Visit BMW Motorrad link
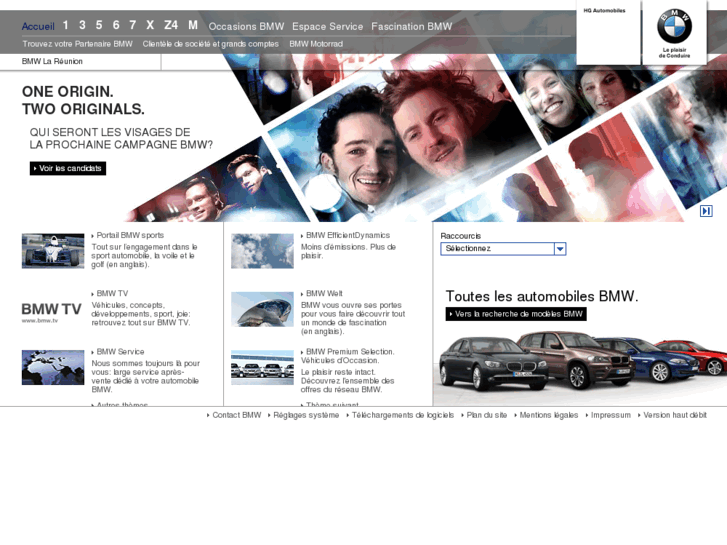The width and height of the screenshot is (727, 545). click(x=316, y=44)
